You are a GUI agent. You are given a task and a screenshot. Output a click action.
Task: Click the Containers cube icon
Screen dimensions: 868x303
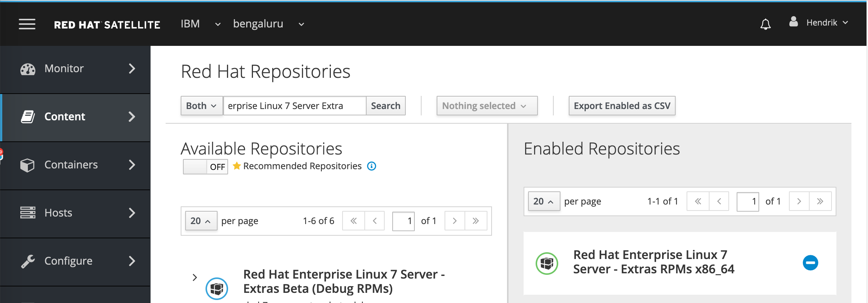click(27, 165)
